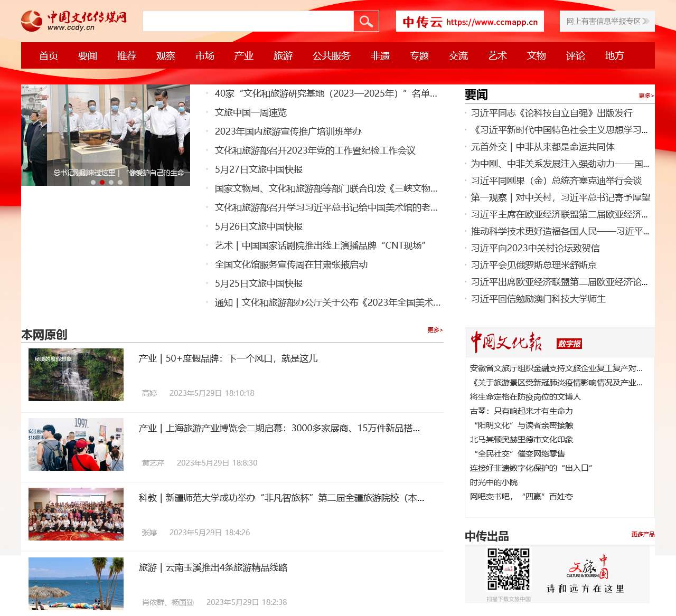This screenshot has width=676, height=616.
Task: Click into the search text field
Action: coord(248,21)
